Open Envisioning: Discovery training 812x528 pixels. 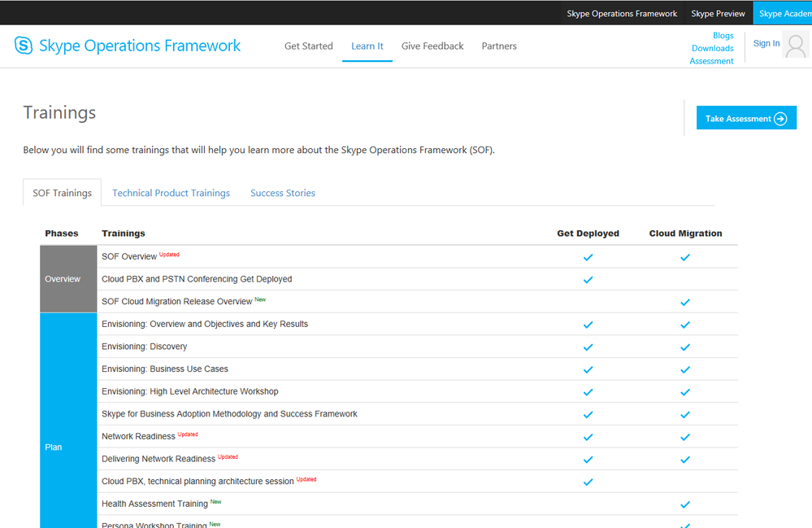click(145, 346)
